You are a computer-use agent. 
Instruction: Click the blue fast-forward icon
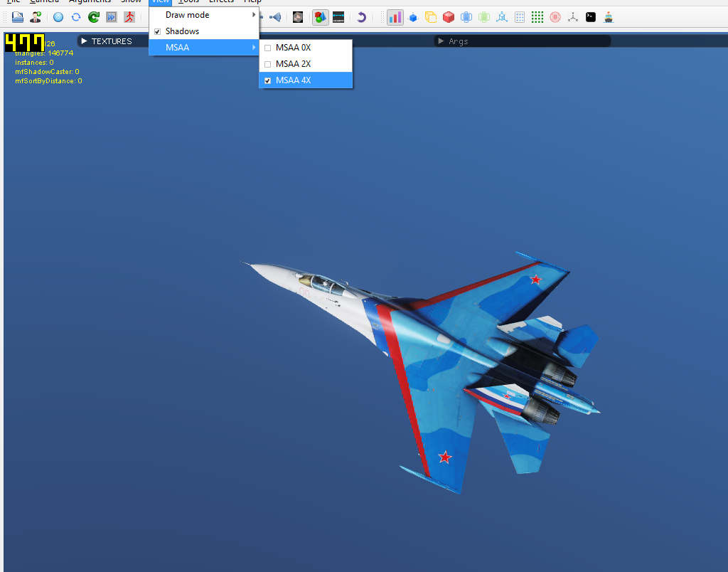click(112, 18)
